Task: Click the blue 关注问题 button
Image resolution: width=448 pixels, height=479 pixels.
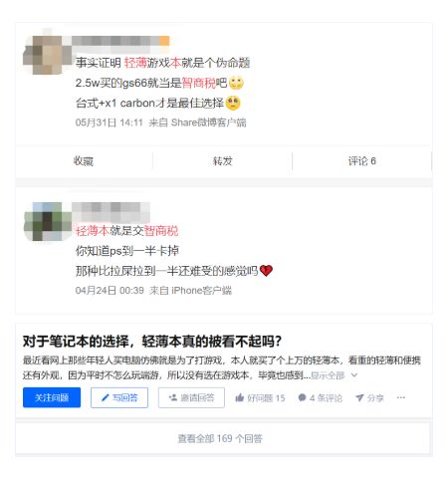Action: pos(52,397)
